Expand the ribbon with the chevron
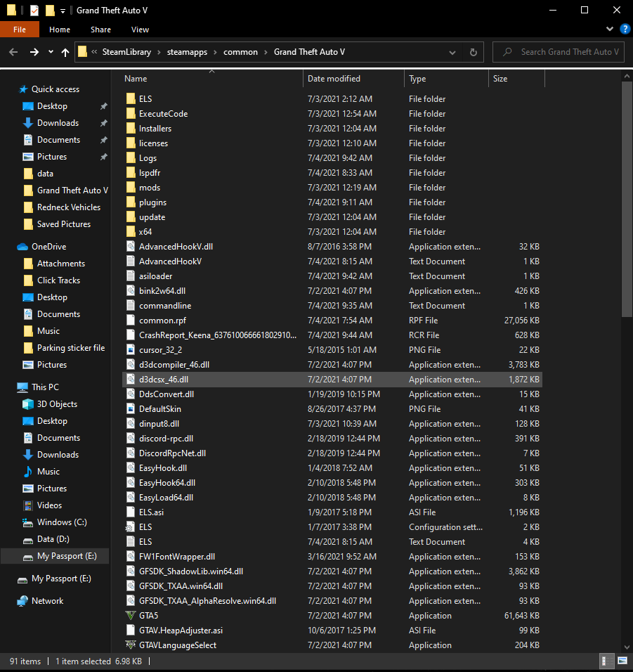Screen dimensions: 633x672 [609, 29]
